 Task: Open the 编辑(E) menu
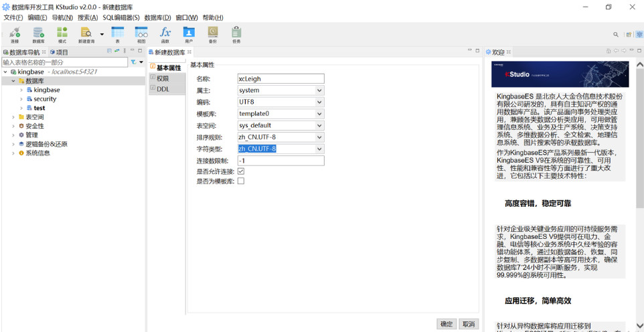[x=37, y=17]
